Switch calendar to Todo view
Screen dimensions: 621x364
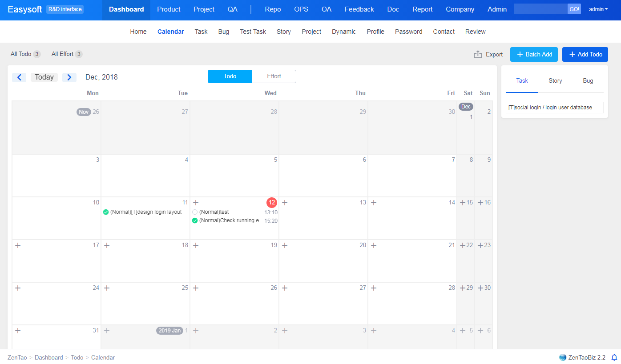[x=230, y=76]
